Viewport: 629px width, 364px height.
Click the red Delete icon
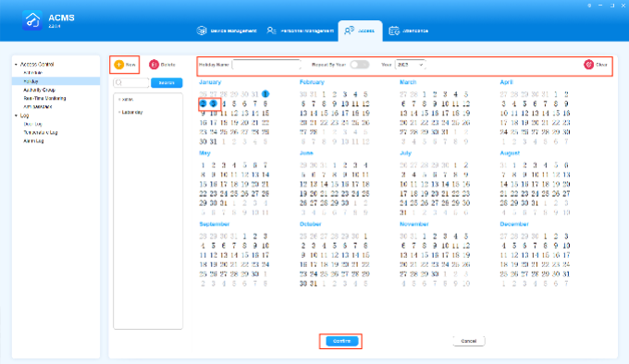click(x=154, y=65)
